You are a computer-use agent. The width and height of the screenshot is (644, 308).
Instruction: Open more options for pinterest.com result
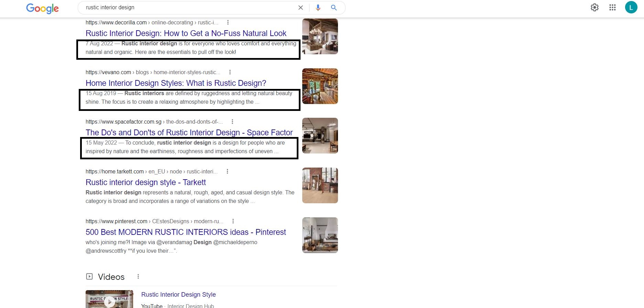(x=233, y=221)
